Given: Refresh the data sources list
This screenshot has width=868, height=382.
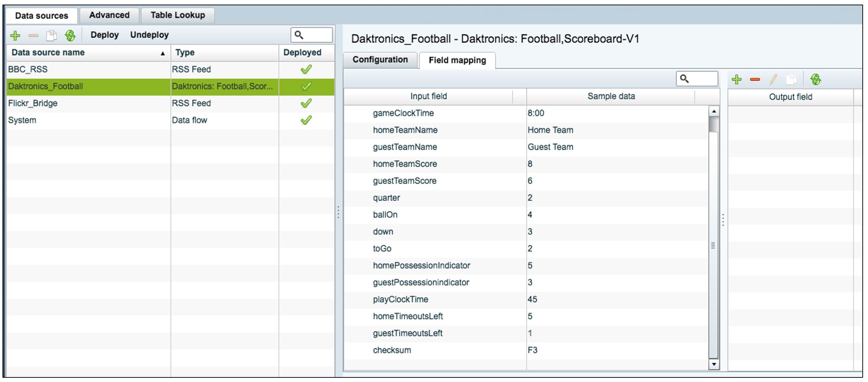Looking at the screenshot, I should coord(70,35).
